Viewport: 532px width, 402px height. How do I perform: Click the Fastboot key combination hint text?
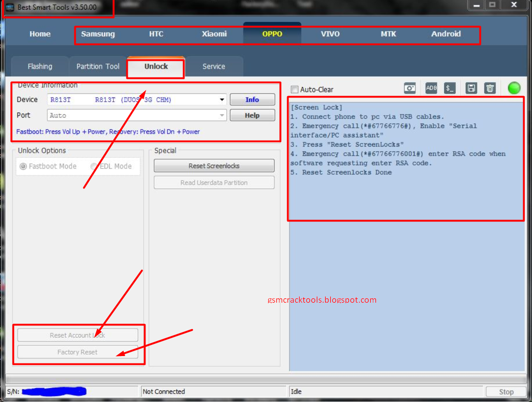coord(108,131)
